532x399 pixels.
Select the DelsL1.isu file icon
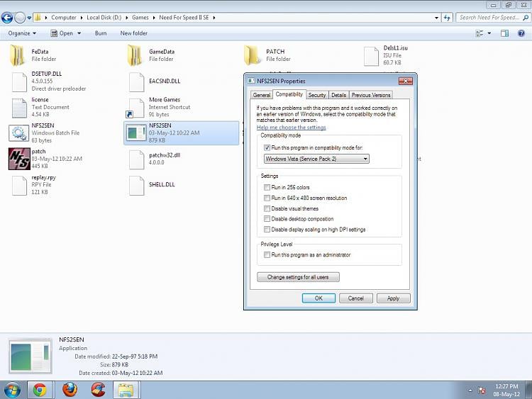click(371, 56)
